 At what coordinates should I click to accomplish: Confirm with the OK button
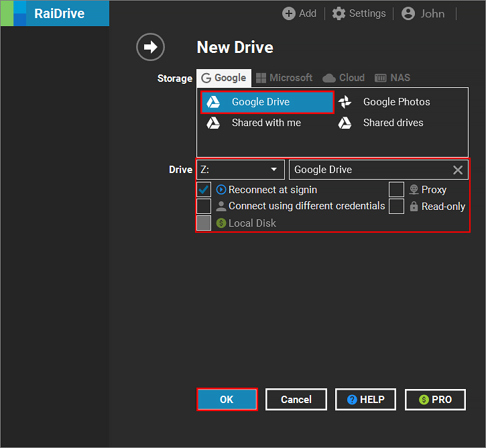tap(227, 400)
